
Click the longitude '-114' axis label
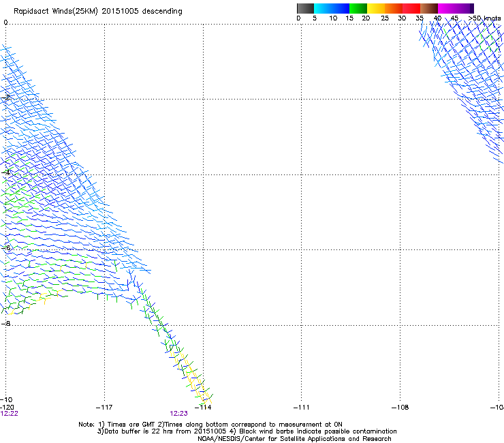coord(203,408)
